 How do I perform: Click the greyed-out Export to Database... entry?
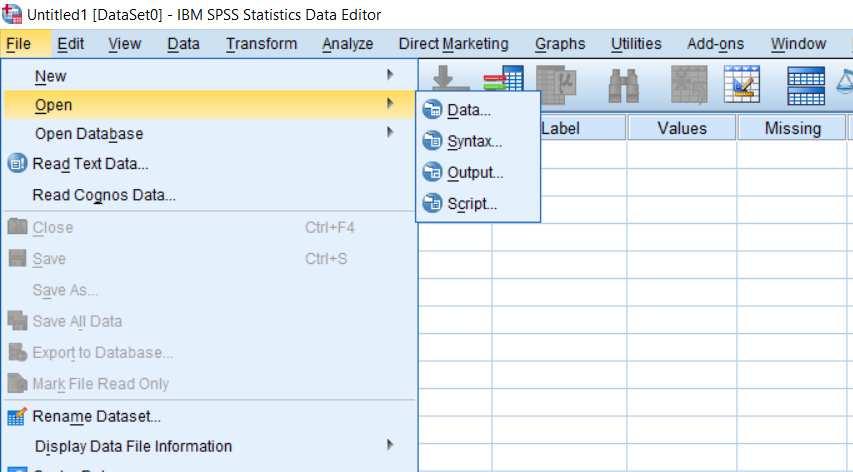coord(209,352)
